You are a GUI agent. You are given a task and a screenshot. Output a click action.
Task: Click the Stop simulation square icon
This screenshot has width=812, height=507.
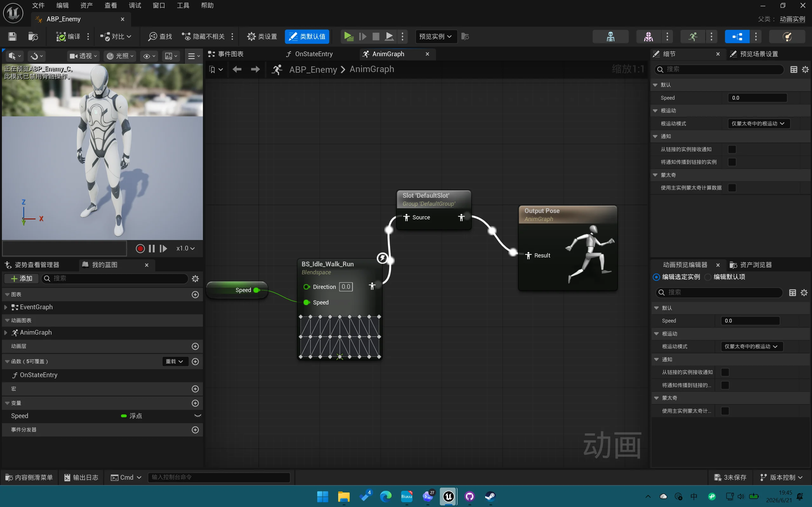(x=376, y=36)
